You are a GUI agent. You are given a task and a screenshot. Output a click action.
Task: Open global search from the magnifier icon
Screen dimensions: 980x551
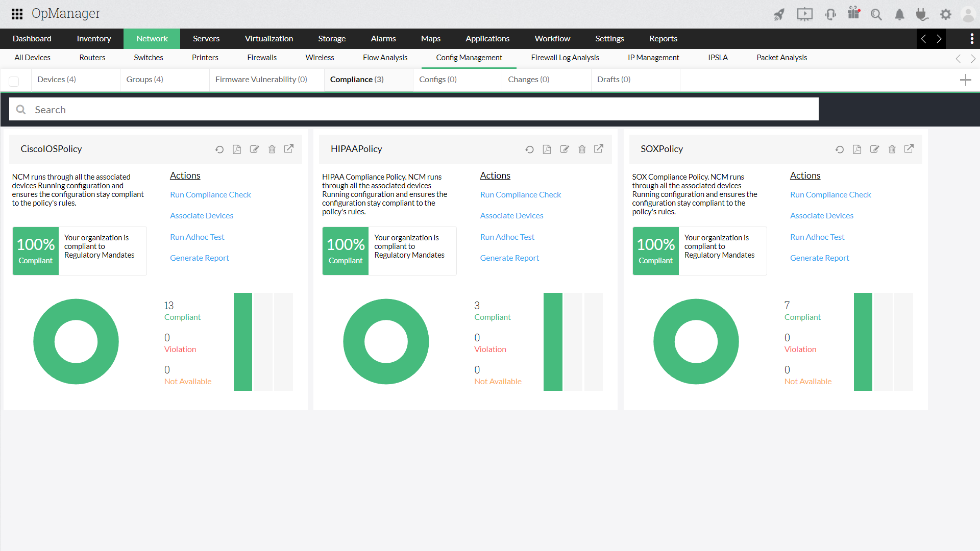coord(876,14)
